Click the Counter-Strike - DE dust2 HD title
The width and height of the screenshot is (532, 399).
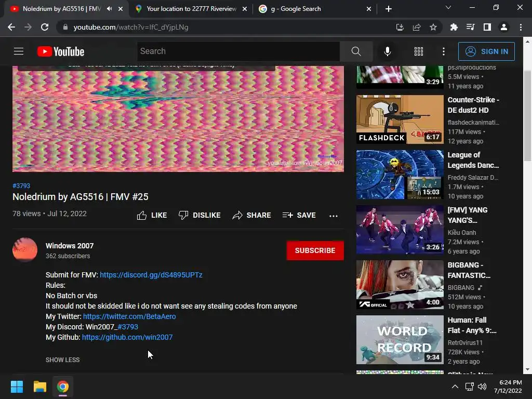pyautogui.click(x=473, y=105)
